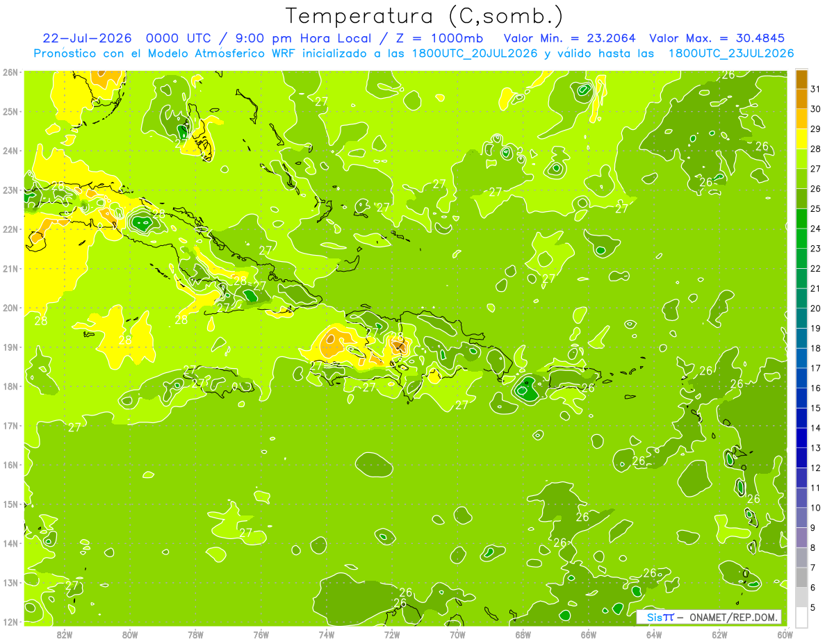Viewport: 834px width, 644px height.
Task: Click the '82W' longitude axis label
Action: [x=65, y=634]
